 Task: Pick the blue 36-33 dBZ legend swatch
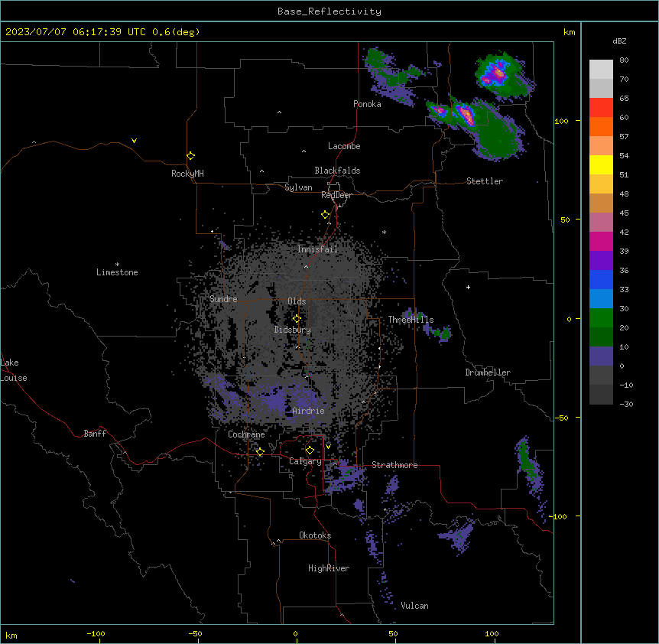coord(601,279)
